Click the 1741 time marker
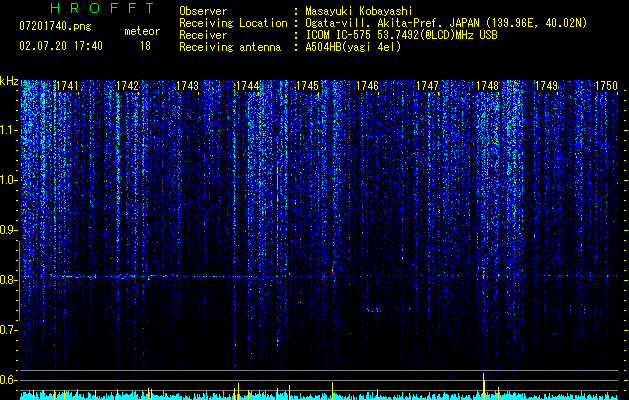Viewport: 629px width, 400px height. pyautogui.click(x=67, y=85)
